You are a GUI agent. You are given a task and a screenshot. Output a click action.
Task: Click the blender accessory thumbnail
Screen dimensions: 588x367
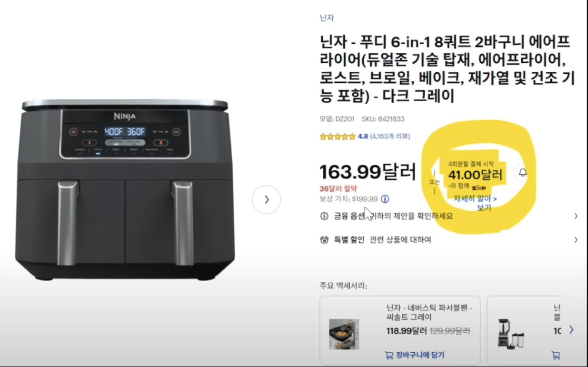click(x=510, y=334)
